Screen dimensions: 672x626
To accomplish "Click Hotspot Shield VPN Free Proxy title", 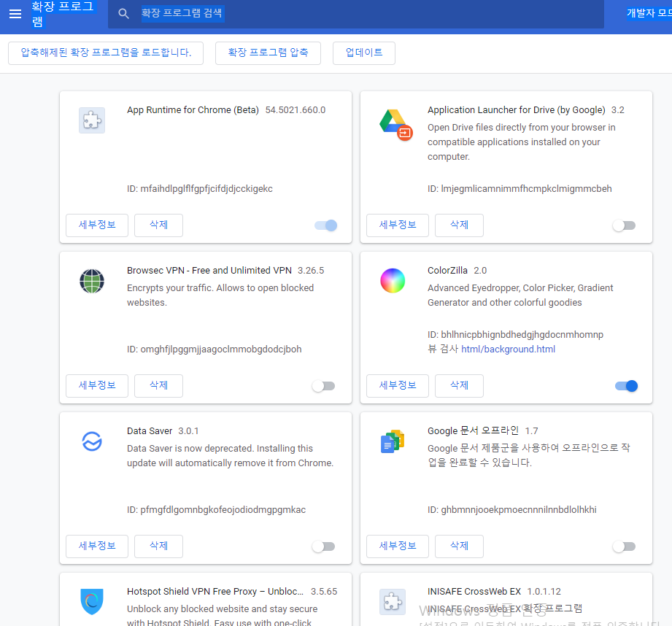I will pos(215,591).
